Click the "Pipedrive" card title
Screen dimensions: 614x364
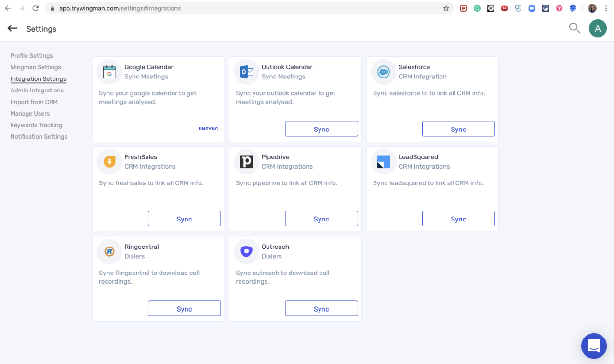point(276,157)
